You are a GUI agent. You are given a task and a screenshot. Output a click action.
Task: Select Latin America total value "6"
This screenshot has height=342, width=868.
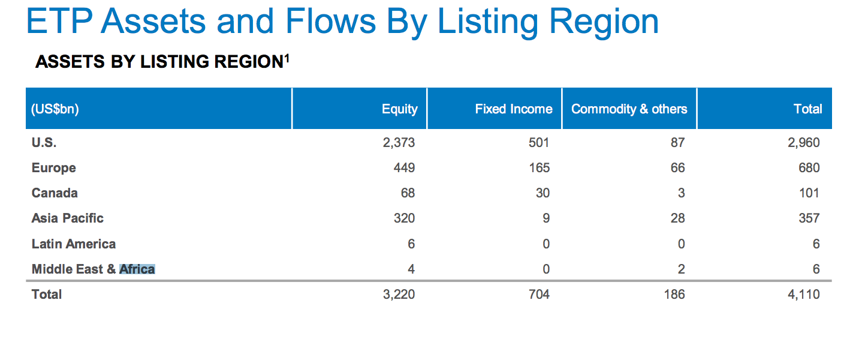pos(816,244)
